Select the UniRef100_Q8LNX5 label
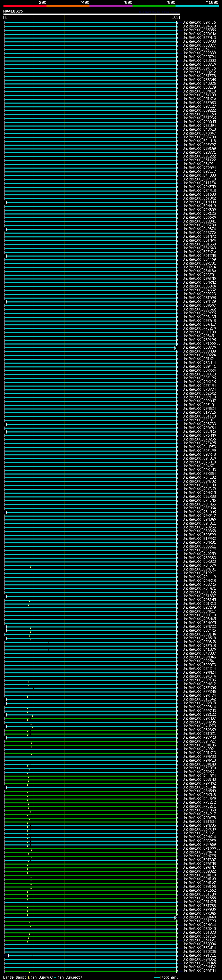Viewport: 222px width, 980px height. [x=199, y=431]
